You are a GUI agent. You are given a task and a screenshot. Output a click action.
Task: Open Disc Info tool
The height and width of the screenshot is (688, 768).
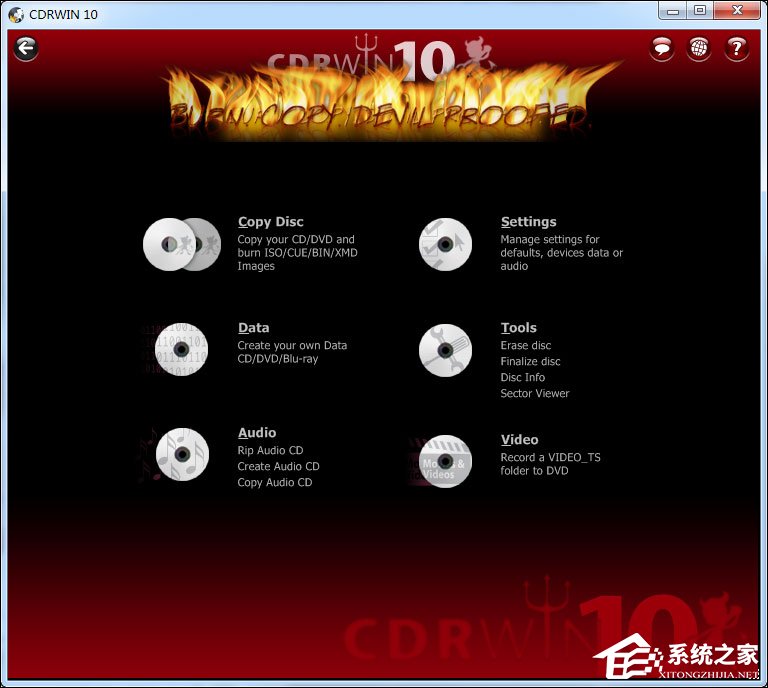pyautogui.click(x=522, y=377)
